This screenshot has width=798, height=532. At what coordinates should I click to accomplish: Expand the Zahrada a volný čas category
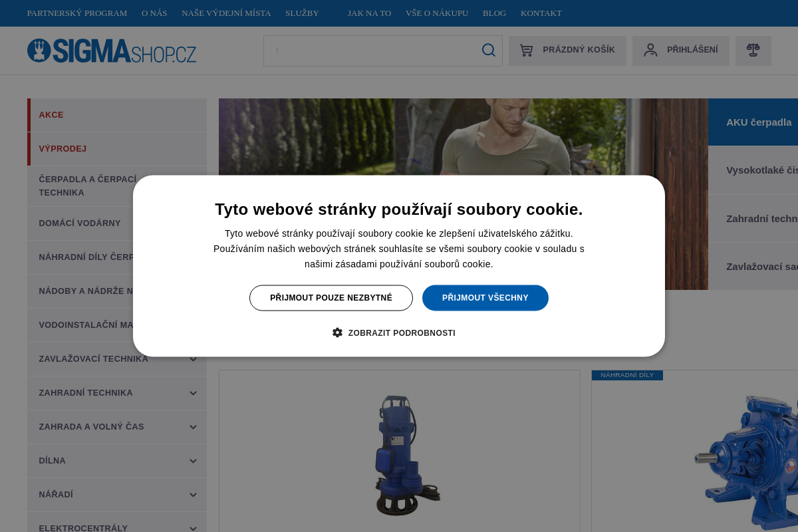point(193,427)
